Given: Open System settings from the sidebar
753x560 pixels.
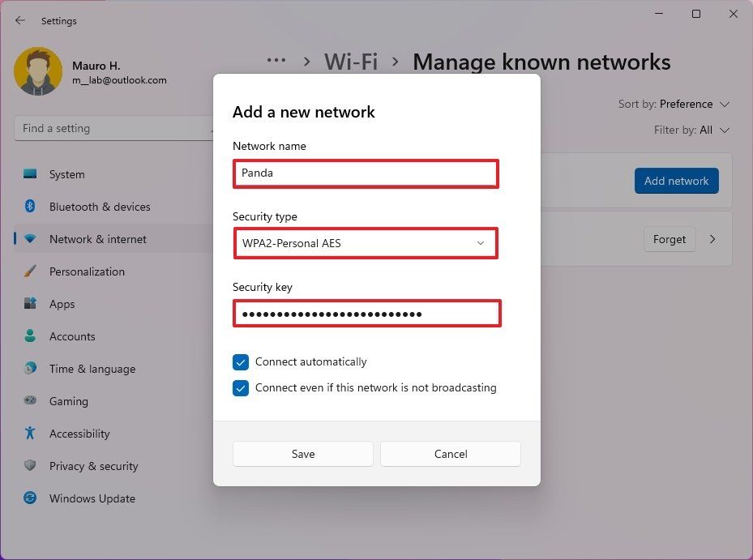Looking at the screenshot, I should tap(66, 174).
